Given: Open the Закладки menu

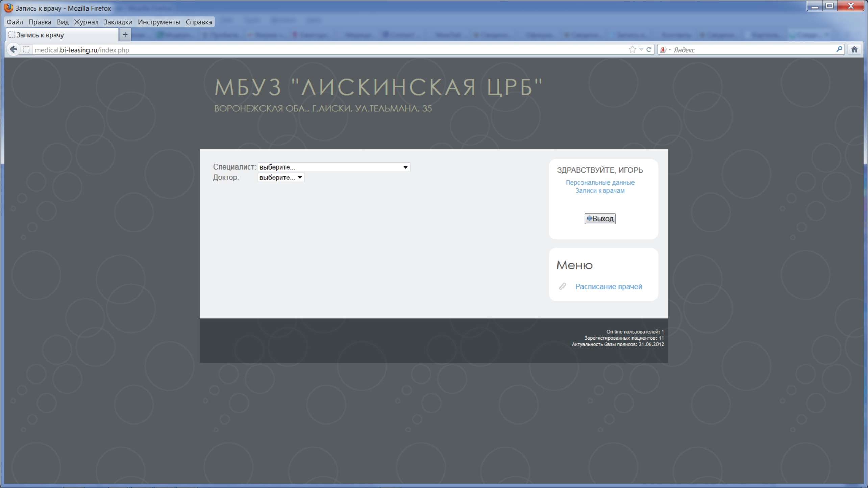Looking at the screenshot, I should (x=118, y=22).
